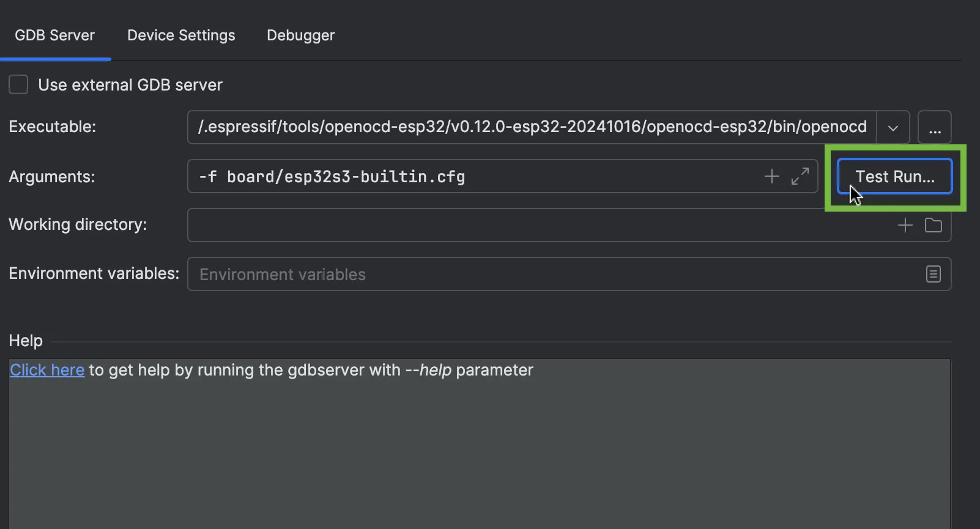Screen dimensions: 980x529
Task: Click the ellipsis browse button for Executable
Action: pyautogui.click(x=934, y=127)
